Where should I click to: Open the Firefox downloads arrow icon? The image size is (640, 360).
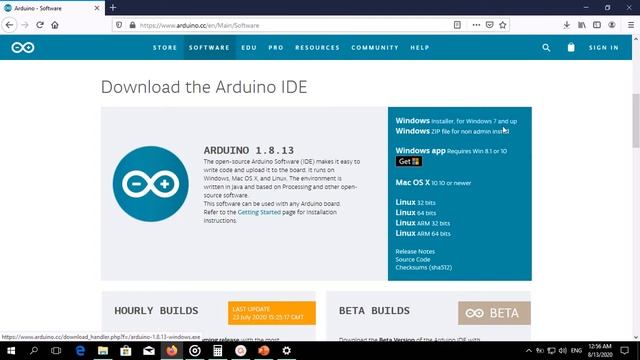(x=567, y=25)
